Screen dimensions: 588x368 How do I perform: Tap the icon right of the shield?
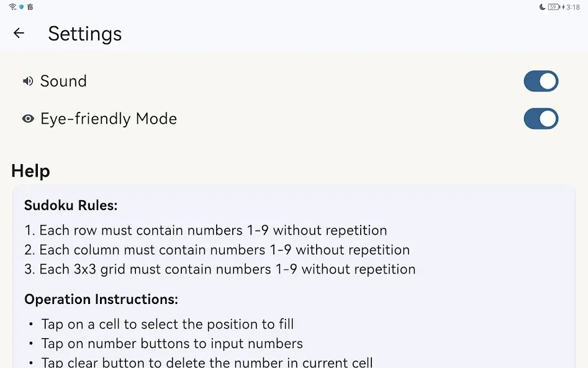tap(30, 7)
